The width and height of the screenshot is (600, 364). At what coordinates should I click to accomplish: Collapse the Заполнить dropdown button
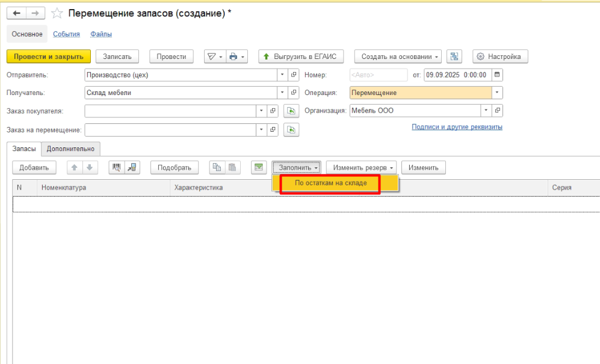[x=297, y=168]
